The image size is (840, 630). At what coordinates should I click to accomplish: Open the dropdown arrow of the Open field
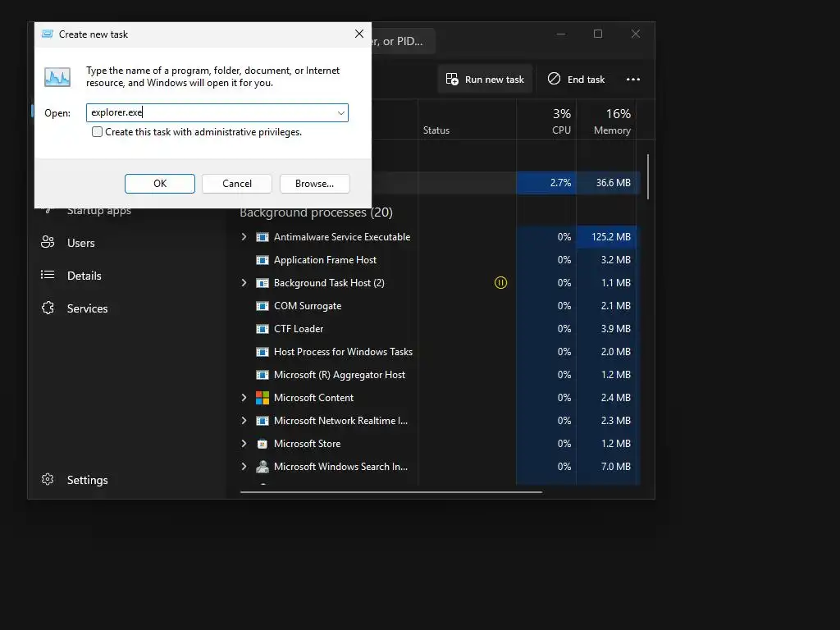point(340,113)
